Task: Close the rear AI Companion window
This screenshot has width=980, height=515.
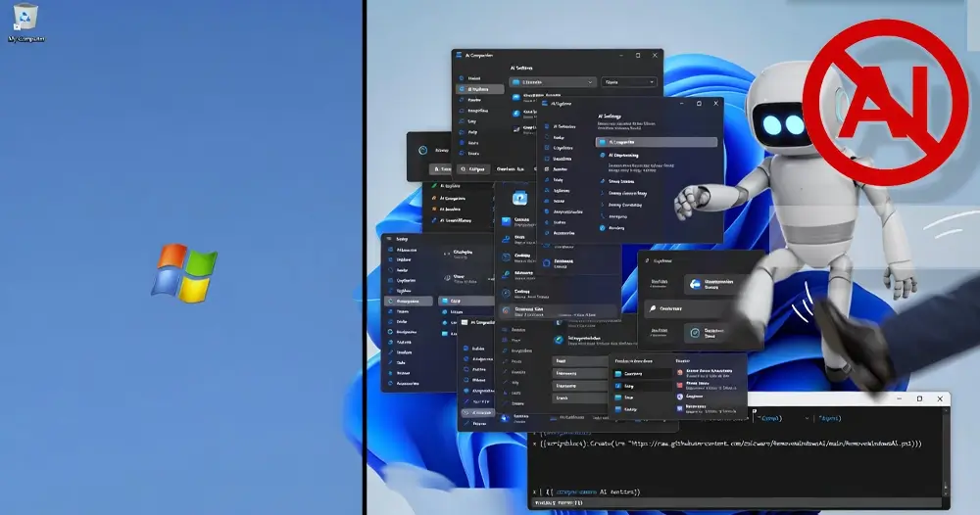Action: (655, 56)
